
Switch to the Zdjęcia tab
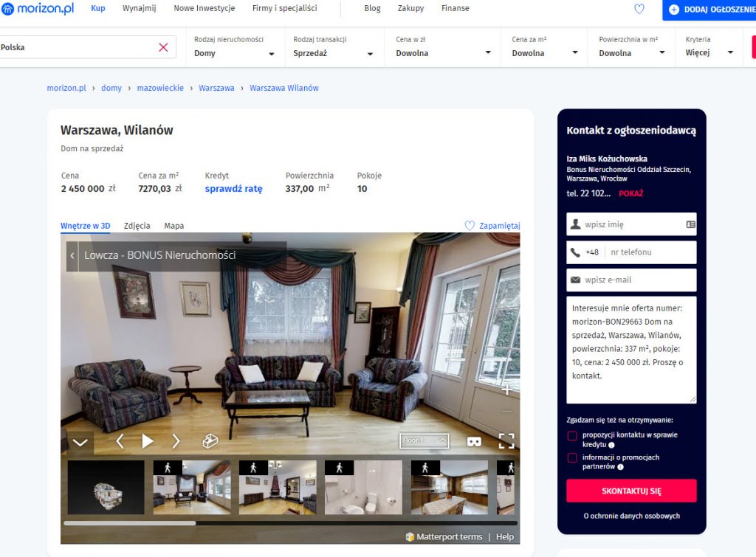[x=137, y=226]
